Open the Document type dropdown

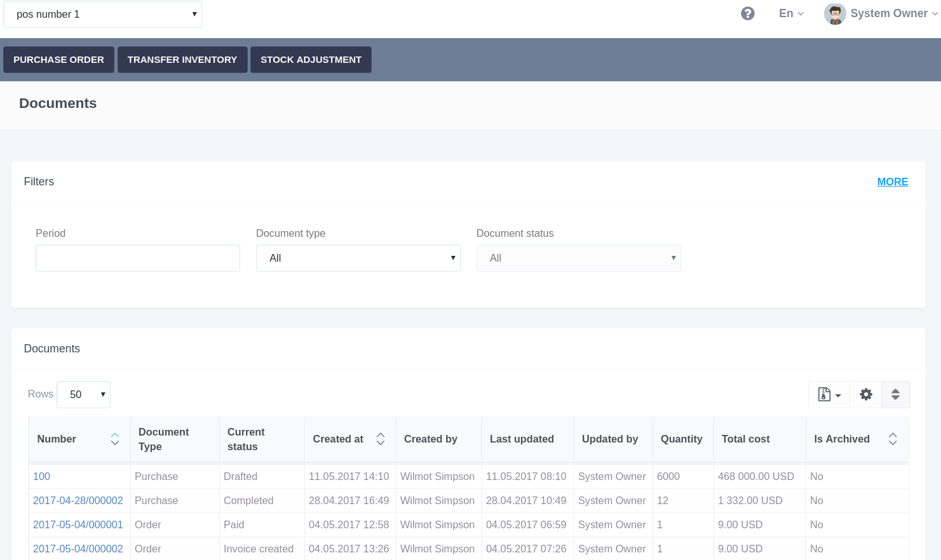[x=358, y=258]
